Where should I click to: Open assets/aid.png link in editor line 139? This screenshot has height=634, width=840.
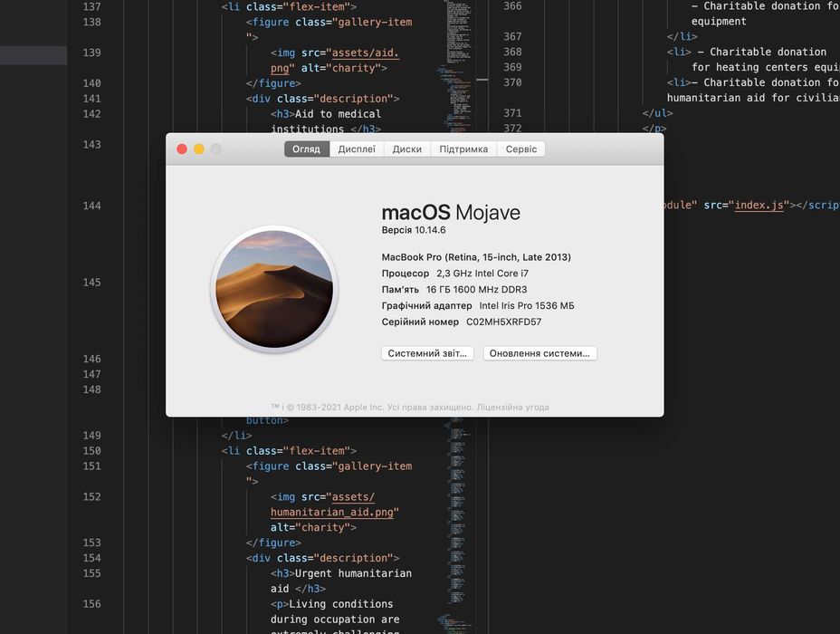tap(366, 53)
